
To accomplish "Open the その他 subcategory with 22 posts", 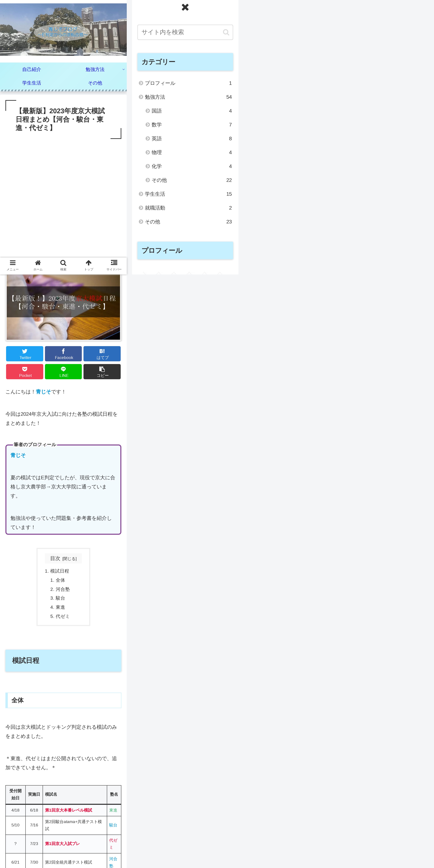I will point(188,180).
